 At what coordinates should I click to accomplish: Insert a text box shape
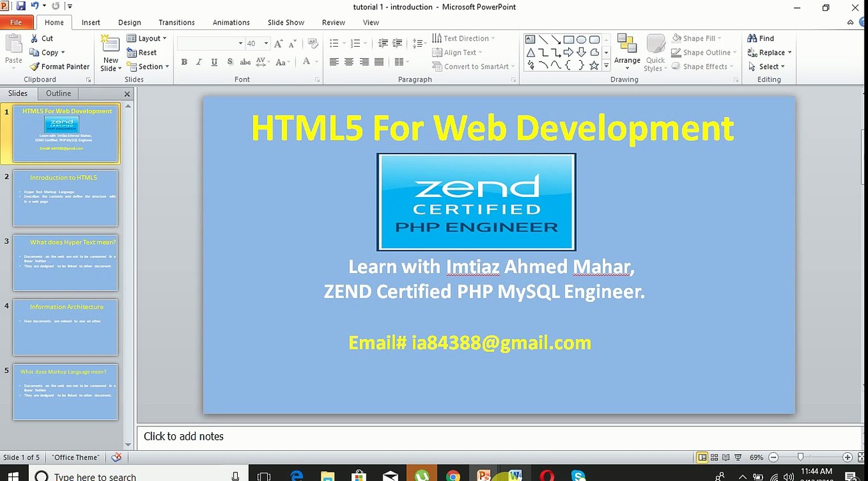click(x=530, y=39)
